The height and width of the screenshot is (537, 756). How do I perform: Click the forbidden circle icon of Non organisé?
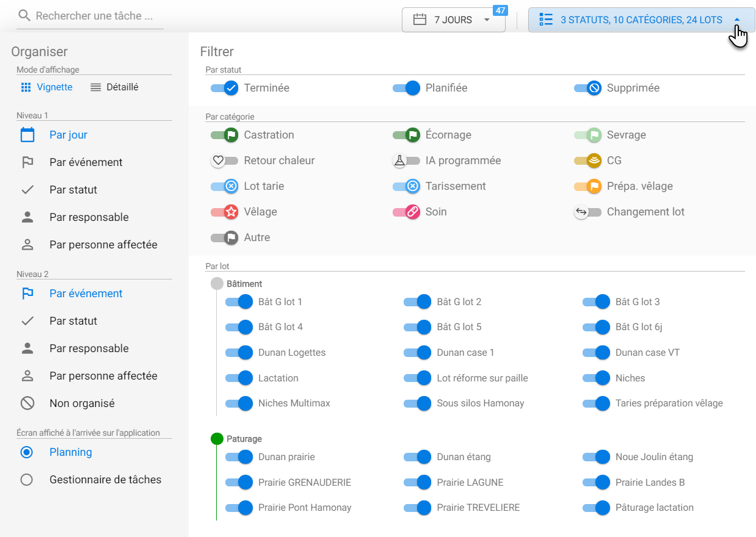27,403
